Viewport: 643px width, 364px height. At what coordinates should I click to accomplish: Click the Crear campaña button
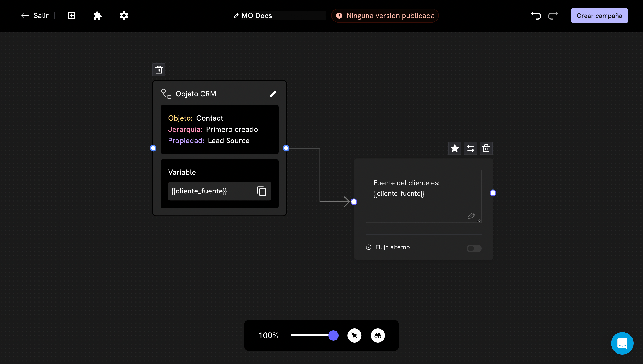(599, 16)
